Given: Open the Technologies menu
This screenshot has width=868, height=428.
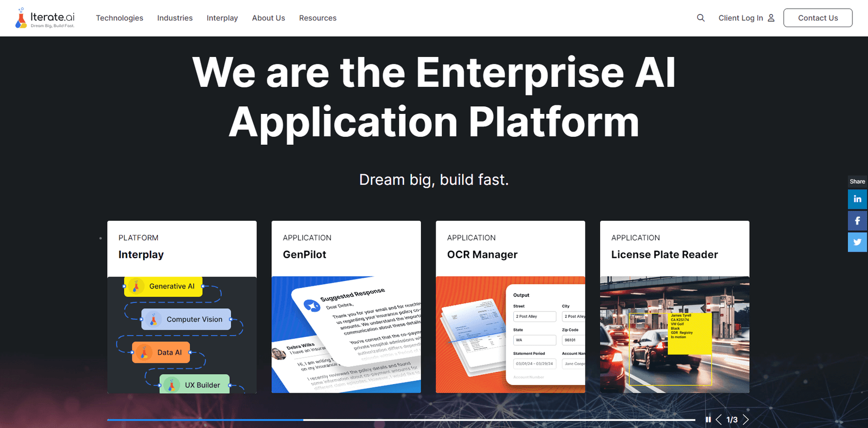Looking at the screenshot, I should click(x=119, y=18).
